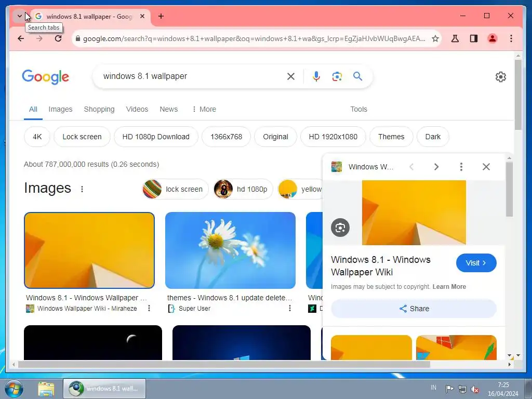The width and height of the screenshot is (532, 399).
Task: Reload the current page
Action: (x=58, y=38)
